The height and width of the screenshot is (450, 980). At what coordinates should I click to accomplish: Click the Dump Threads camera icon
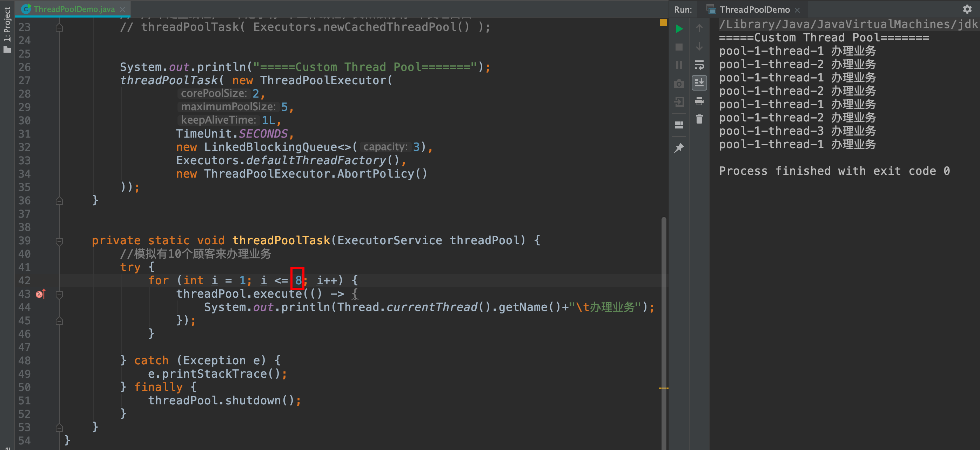click(679, 84)
